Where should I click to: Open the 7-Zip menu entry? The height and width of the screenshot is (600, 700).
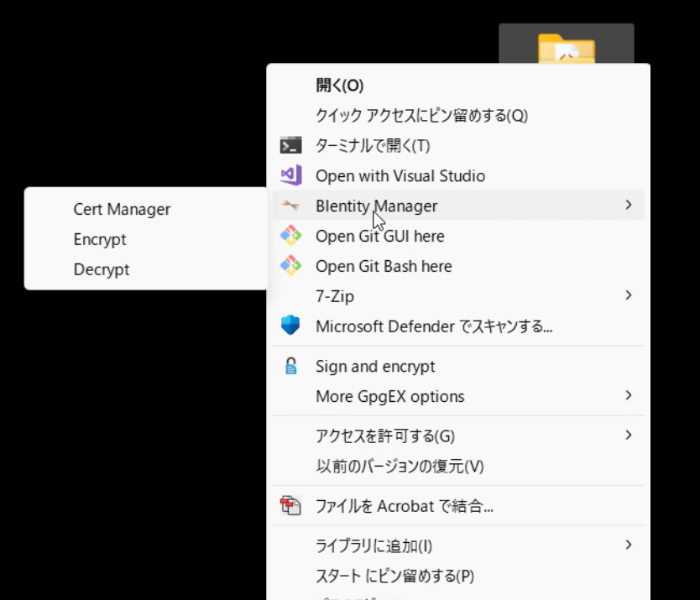coord(458,296)
